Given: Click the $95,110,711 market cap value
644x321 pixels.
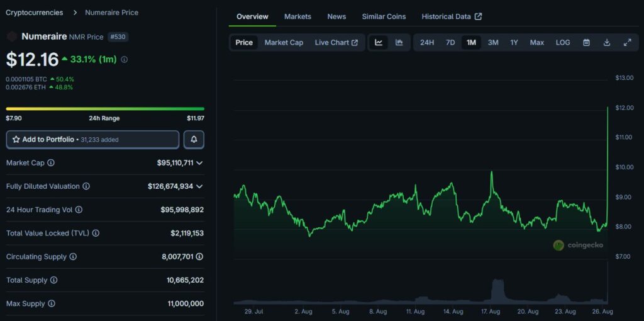Looking at the screenshot, I should pyautogui.click(x=175, y=163).
